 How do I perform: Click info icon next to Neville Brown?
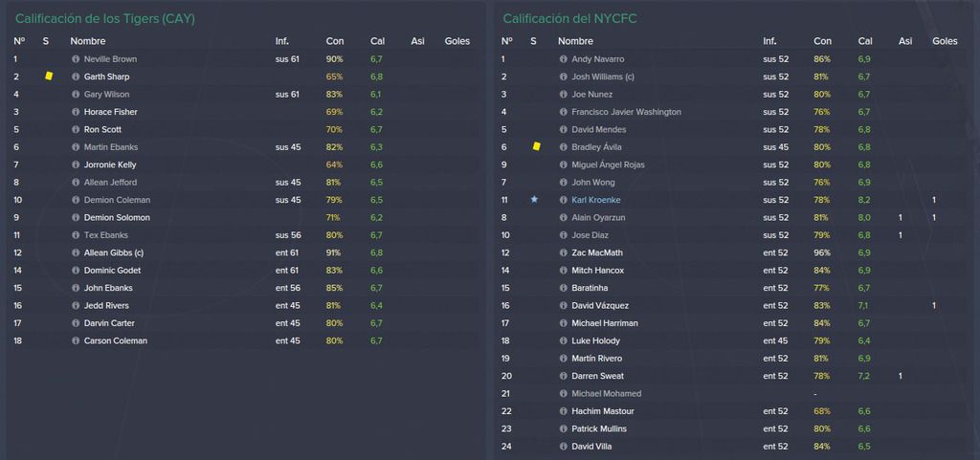76,59
